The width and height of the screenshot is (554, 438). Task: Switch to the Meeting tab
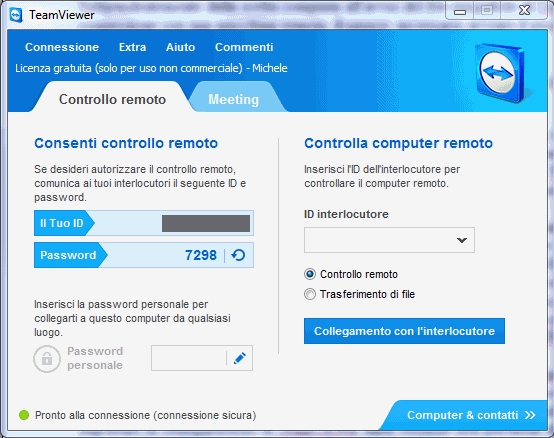tap(234, 99)
